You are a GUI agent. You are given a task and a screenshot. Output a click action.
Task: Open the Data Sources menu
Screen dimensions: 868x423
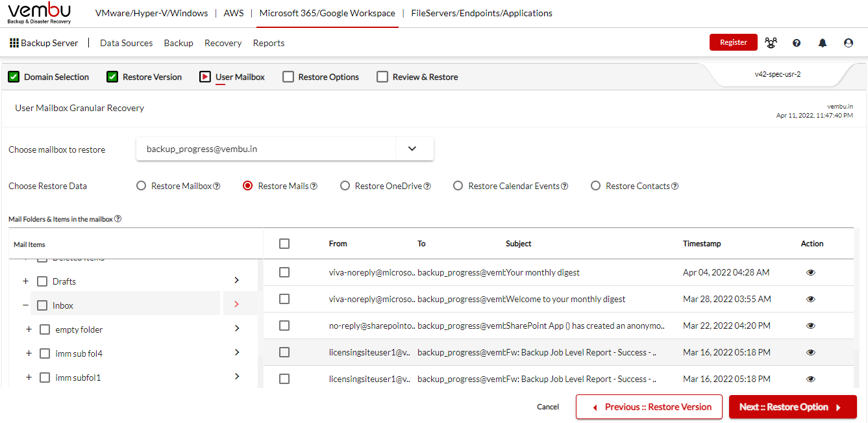[127, 43]
